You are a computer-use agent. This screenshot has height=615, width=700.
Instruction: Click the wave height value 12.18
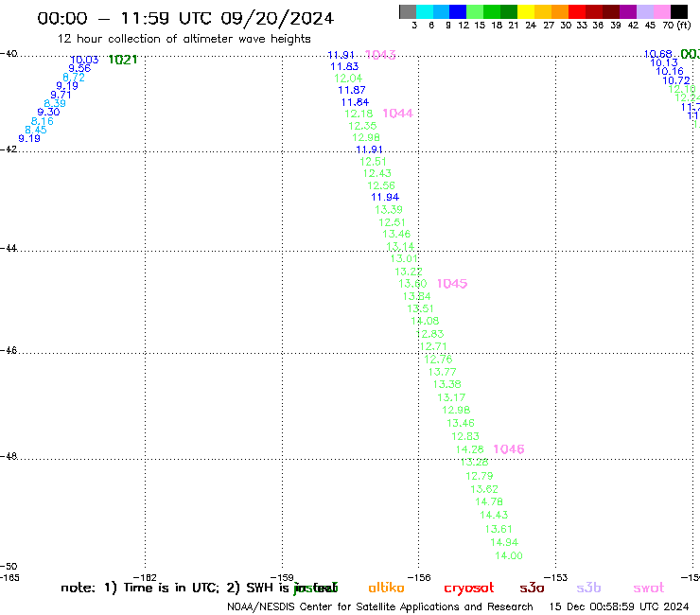tap(359, 114)
